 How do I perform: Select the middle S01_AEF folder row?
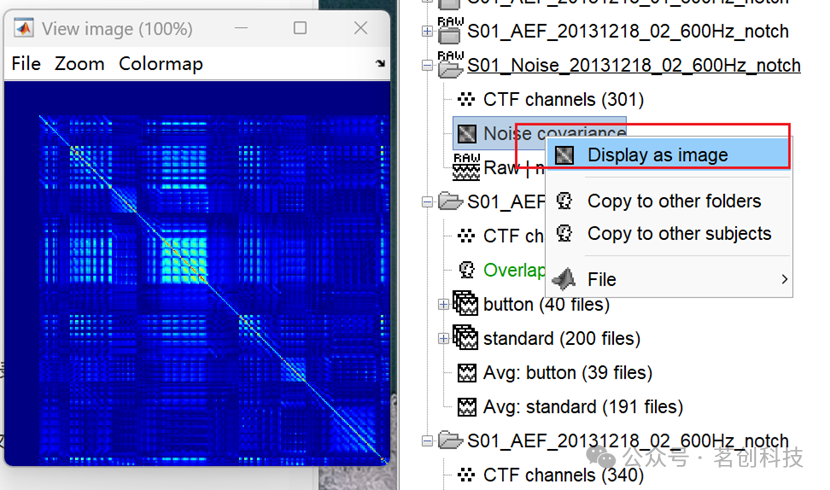(x=506, y=202)
